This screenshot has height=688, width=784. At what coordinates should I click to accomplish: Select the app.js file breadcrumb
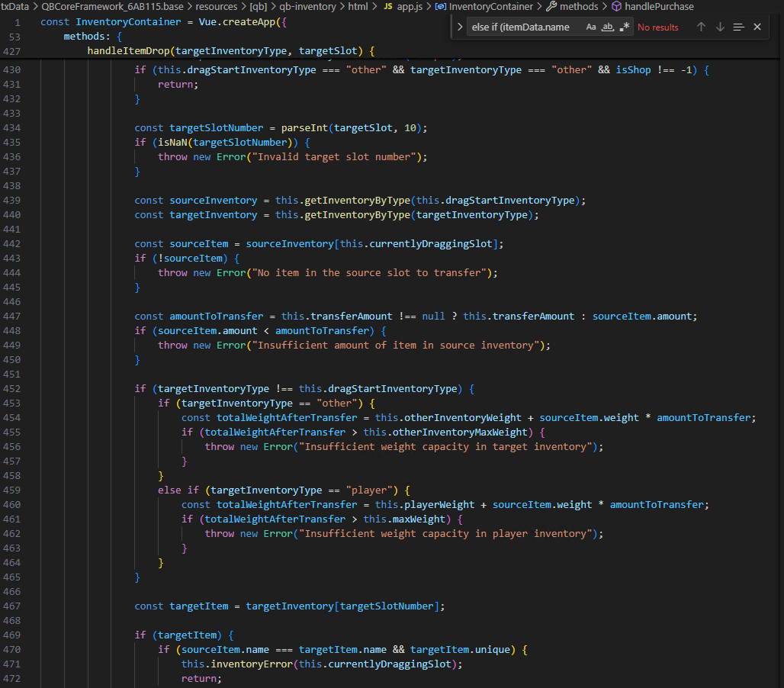click(x=403, y=7)
